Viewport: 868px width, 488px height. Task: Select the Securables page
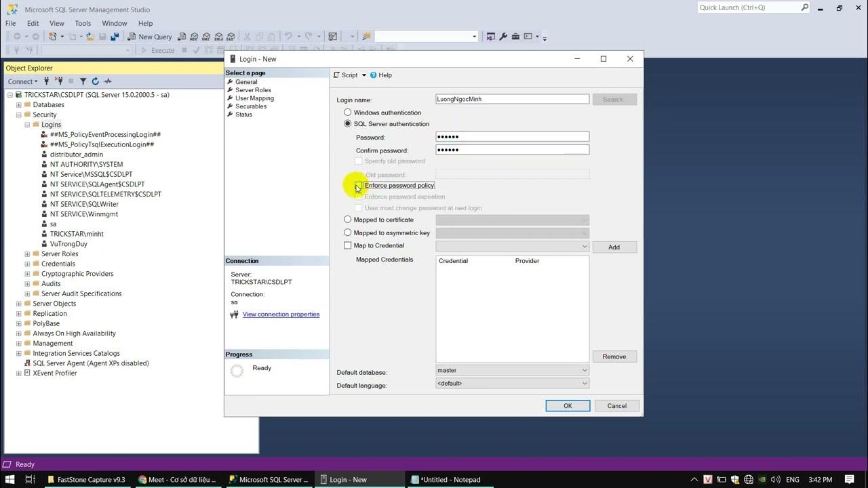coord(250,106)
